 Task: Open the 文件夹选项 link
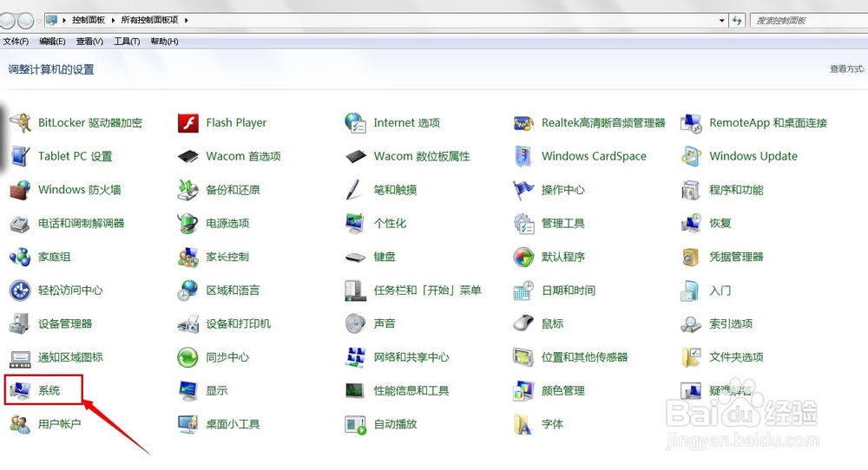click(x=736, y=357)
